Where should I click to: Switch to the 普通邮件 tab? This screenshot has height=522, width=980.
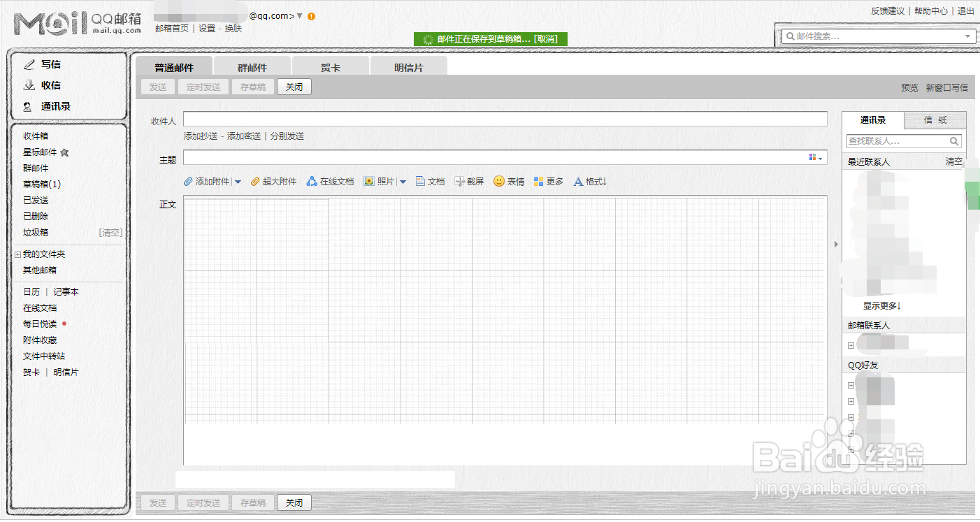174,68
